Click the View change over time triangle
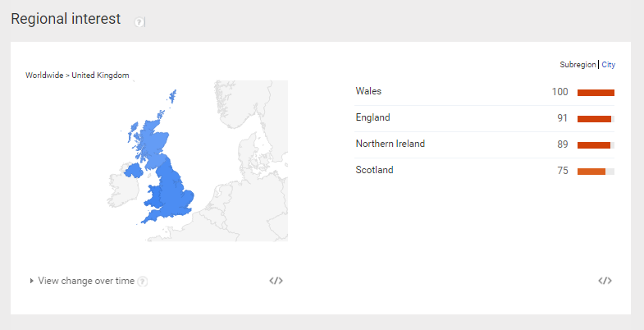The height and width of the screenshot is (330, 644). click(32, 281)
